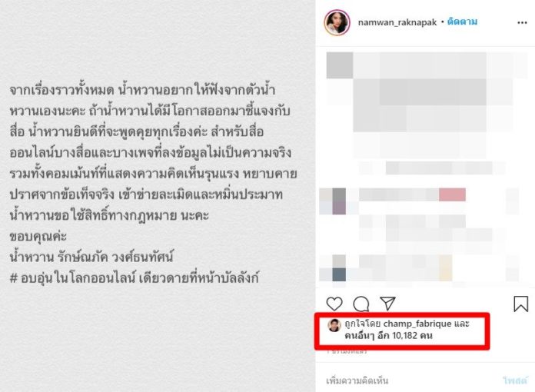535x392 pixels.
Task: Open the post timestamp below likes
Action: click(347, 351)
